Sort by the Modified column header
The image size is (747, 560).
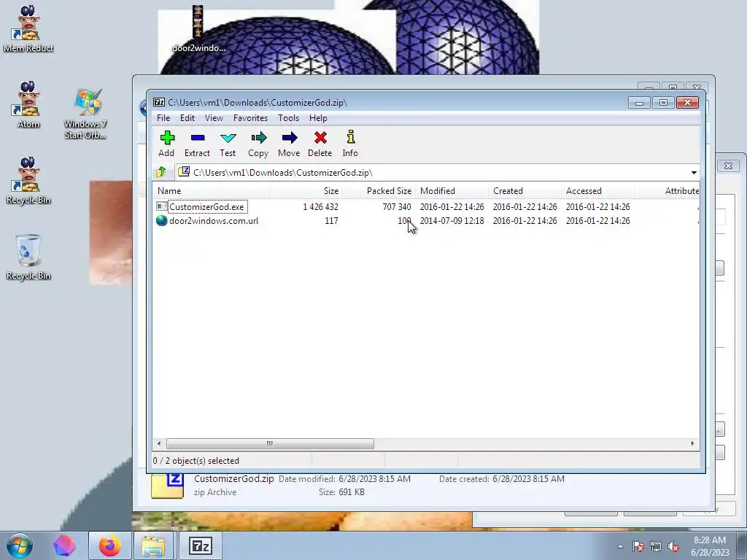coord(452,191)
